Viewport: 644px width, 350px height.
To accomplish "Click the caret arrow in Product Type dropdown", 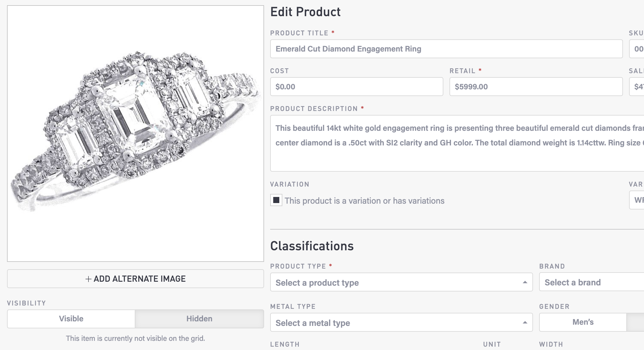I will (x=525, y=282).
